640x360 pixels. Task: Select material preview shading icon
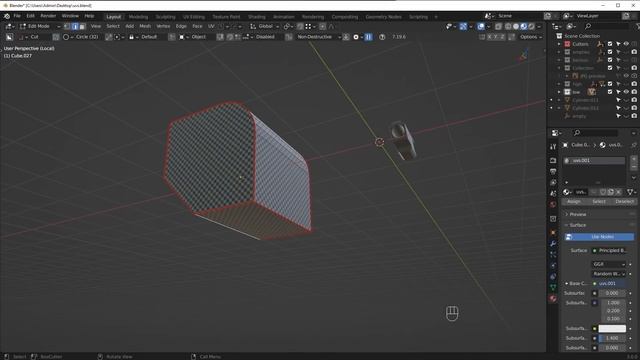pyautogui.click(x=524, y=26)
